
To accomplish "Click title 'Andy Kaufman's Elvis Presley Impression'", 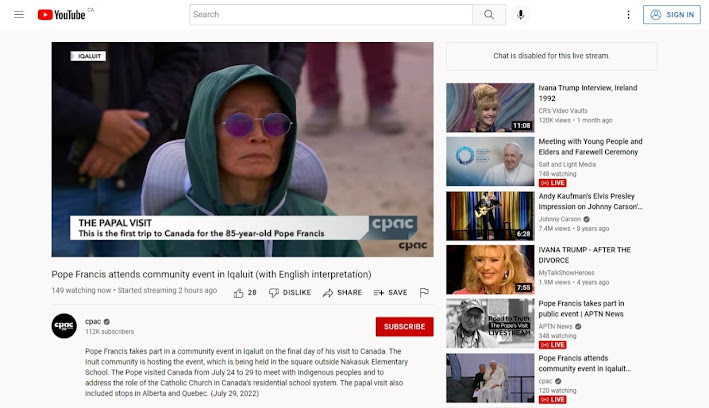I will tap(590, 201).
